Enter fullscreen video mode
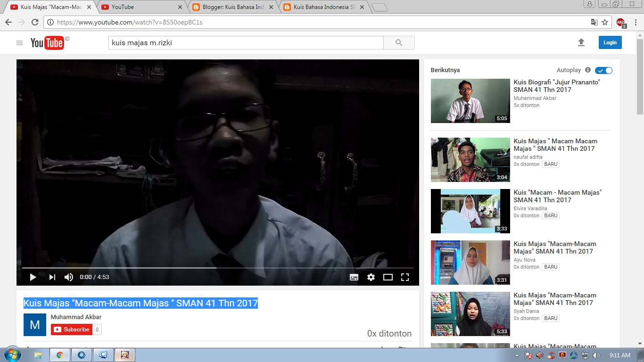 tap(405, 277)
